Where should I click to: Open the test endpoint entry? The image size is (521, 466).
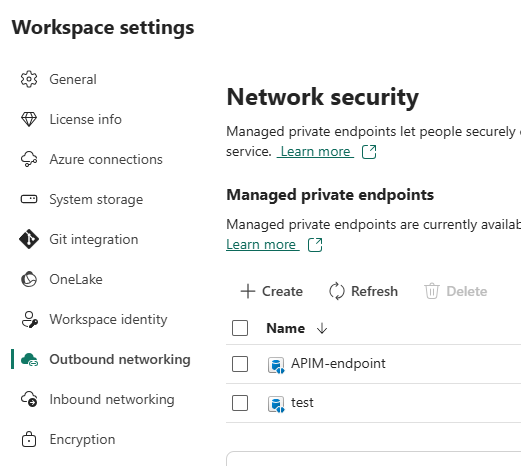pyautogui.click(x=302, y=403)
